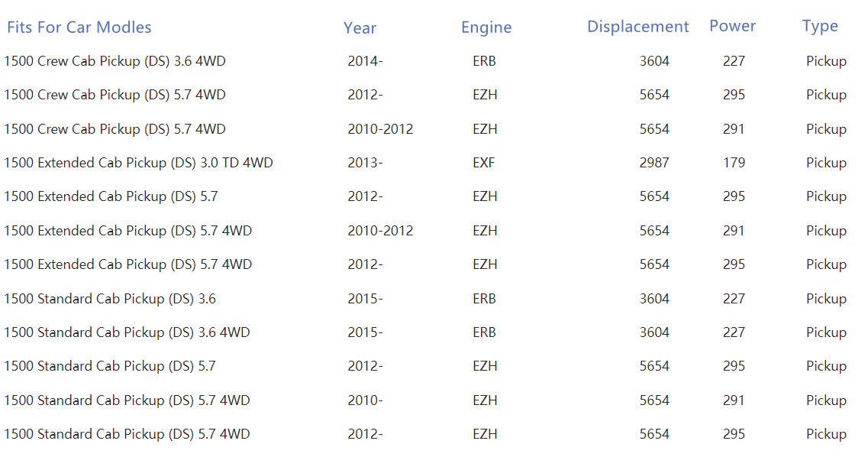Select the Power column header
Screen dimensions: 868x457
[x=732, y=26]
